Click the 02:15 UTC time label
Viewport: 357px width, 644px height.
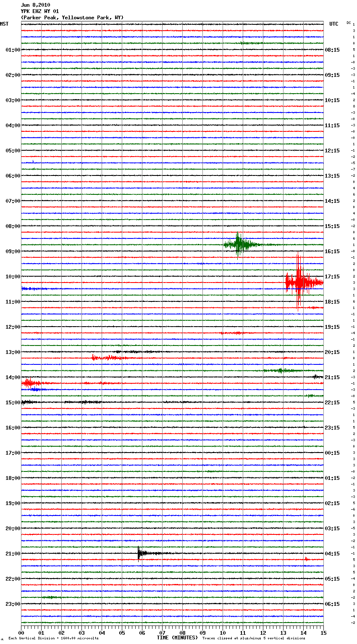point(332,503)
